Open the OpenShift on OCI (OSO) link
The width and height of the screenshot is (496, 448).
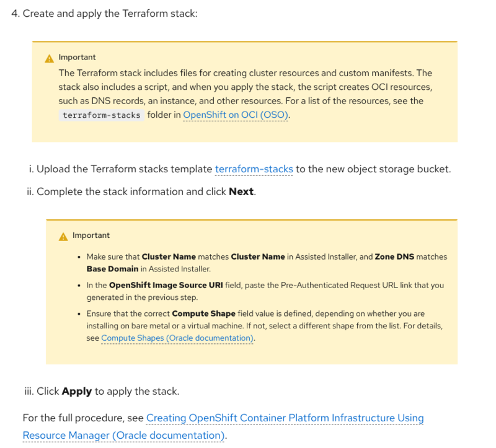pyautogui.click(x=236, y=115)
